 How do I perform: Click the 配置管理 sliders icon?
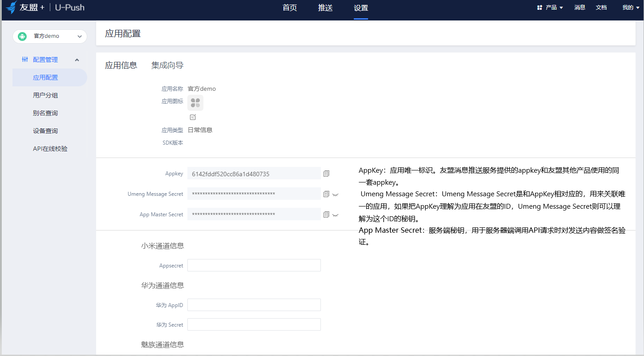(25, 60)
